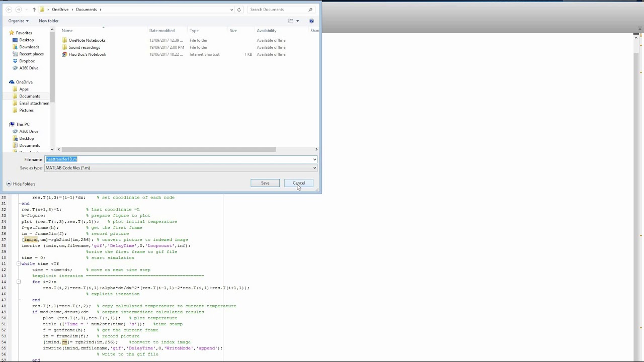
Task: Click the navigation pane scroll-up arrow
Action: [x=52, y=30]
